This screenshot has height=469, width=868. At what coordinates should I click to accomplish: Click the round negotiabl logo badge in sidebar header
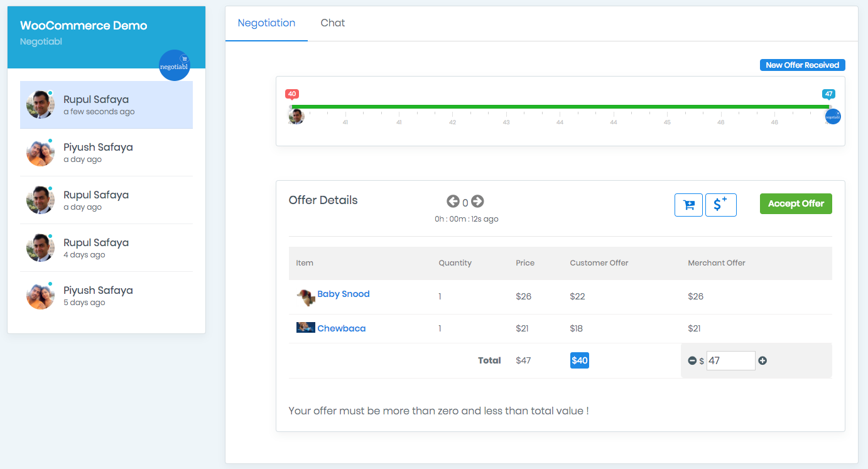175,65
